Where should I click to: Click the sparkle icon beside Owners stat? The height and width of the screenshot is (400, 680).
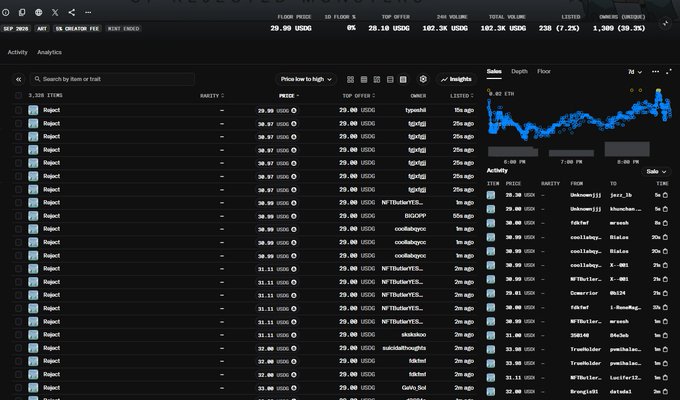tap(666, 24)
